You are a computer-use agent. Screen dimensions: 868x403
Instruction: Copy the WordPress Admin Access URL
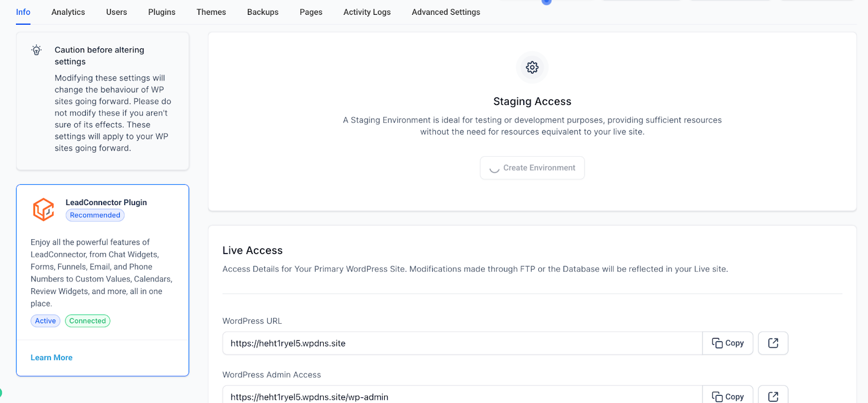pos(727,396)
